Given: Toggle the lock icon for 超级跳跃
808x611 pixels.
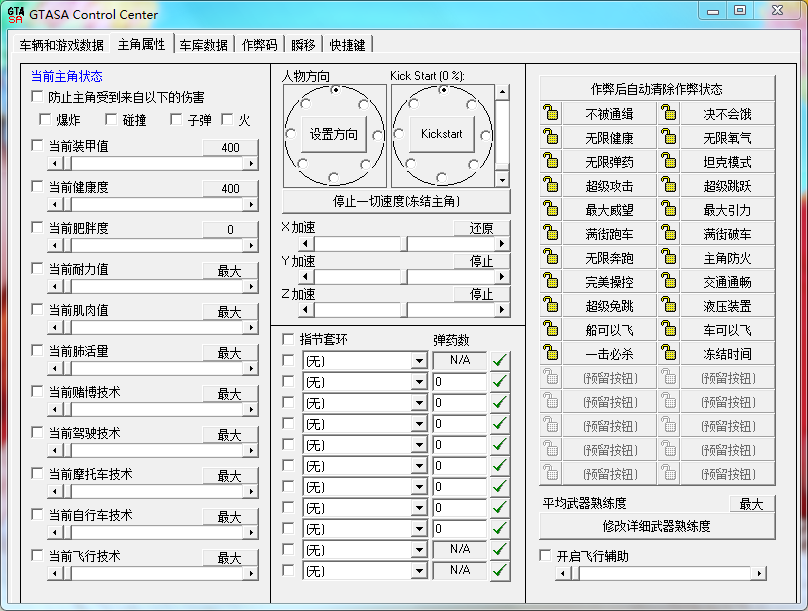Looking at the screenshot, I should point(668,185).
